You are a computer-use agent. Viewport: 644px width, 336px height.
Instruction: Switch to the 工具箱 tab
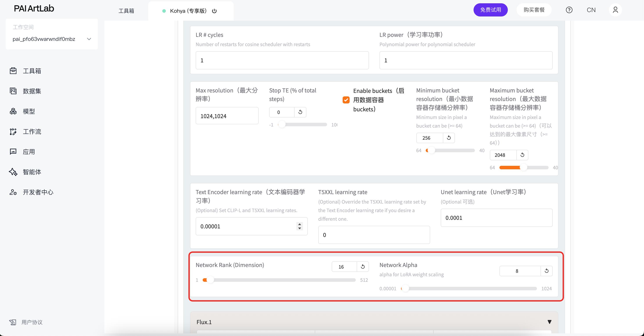[x=126, y=11]
